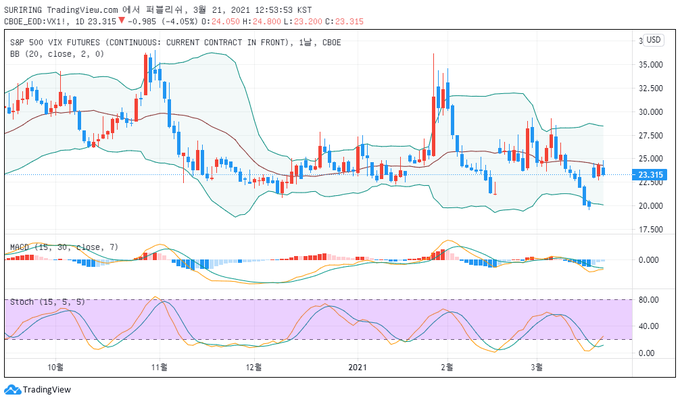Click the S&P 500 VIX FUTURES chart title

(175, 42)
